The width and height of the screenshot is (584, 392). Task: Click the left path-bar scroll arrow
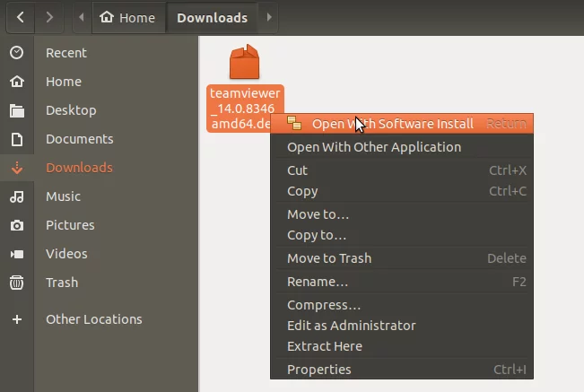(x=82, y=17)
